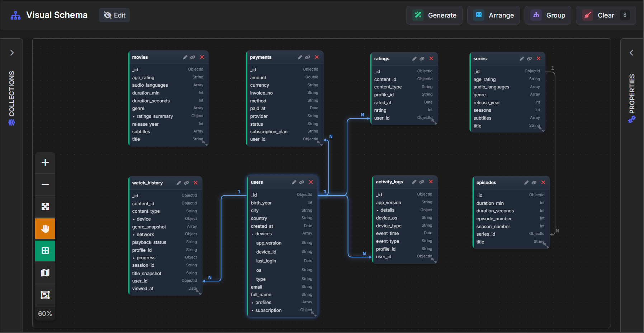Remove the series table with red X
This screenshot has height=333, width=644.
tap(539, 59)
